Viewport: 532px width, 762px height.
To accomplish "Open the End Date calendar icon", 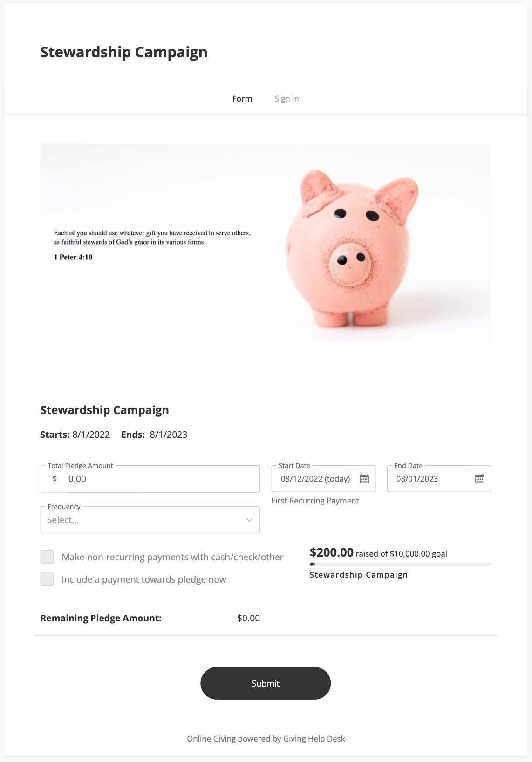I will (x=479, y=479).
